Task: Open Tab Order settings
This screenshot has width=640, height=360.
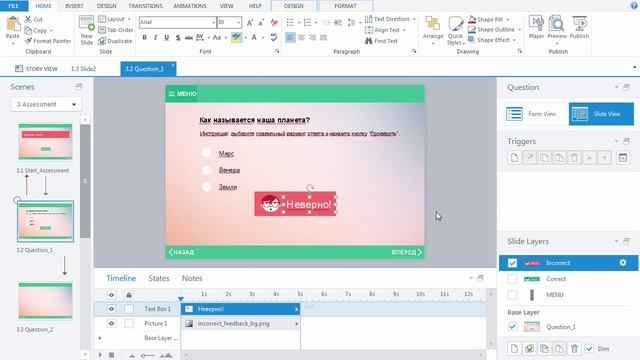Action: (x=116, y=30)
